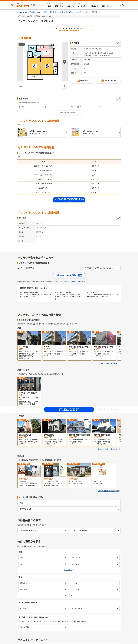Image resolution: width=138 pixels, height=644 pixels.
Task: Open 松本大学警社 3400万円 house card
Action: point(54,433)
